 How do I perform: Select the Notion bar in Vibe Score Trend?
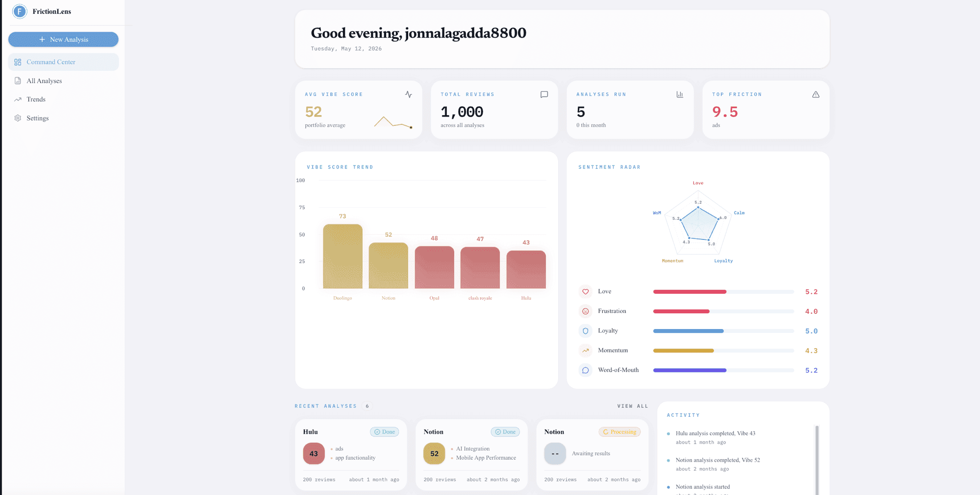389,265
